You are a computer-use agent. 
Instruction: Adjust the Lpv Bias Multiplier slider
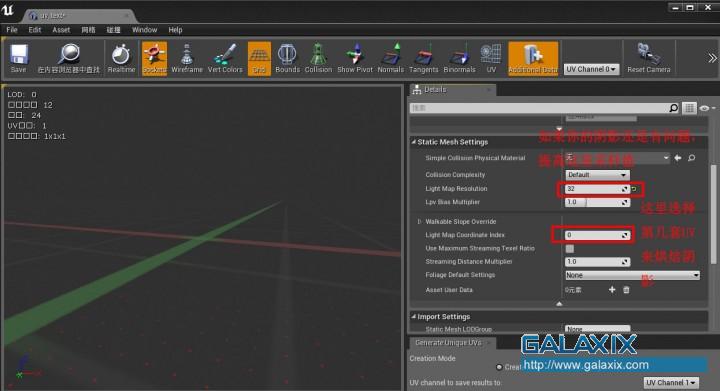pos(597,202)
